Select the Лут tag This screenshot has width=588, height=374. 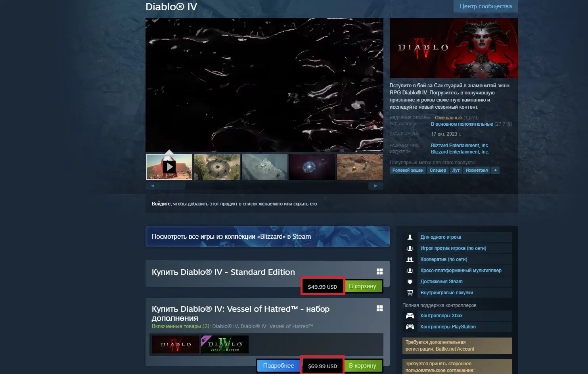(456, 170)
